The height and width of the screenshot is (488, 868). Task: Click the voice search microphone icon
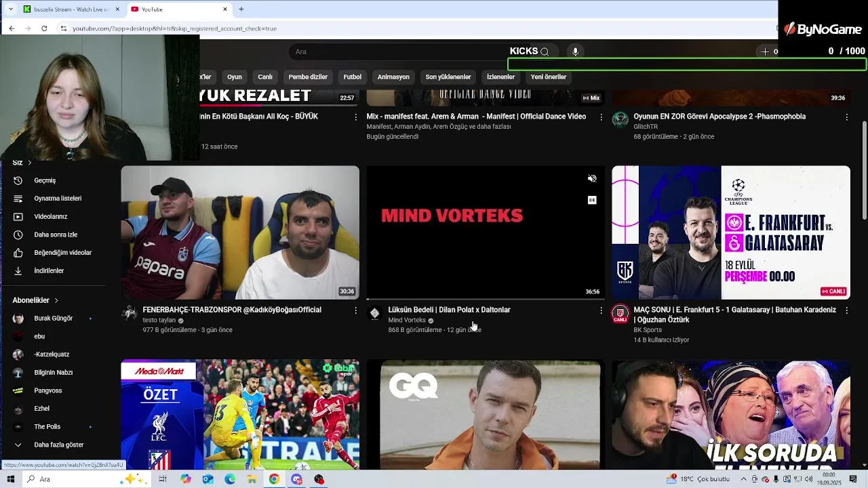[575, 52]
